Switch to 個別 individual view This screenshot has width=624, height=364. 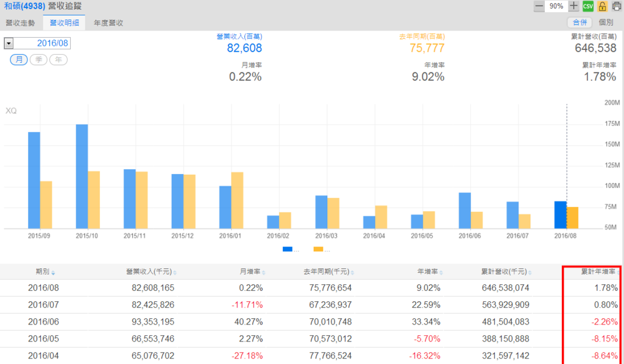(606, 23)
